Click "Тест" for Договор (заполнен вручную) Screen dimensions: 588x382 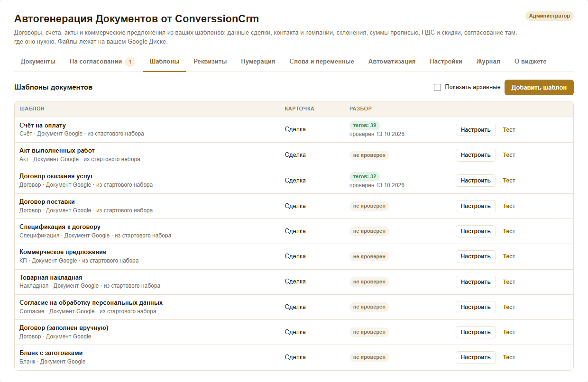pos(509,332)
